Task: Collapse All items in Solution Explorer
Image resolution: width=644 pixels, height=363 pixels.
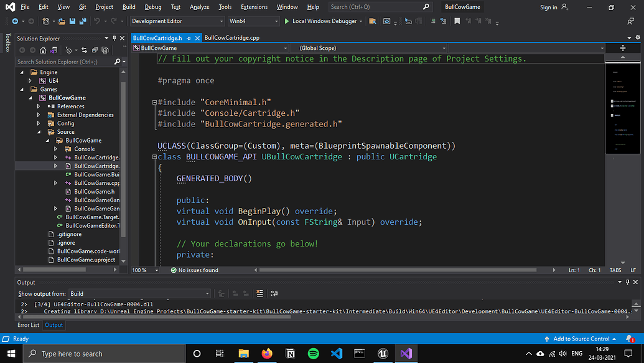Action: click(x=96, y=51)
